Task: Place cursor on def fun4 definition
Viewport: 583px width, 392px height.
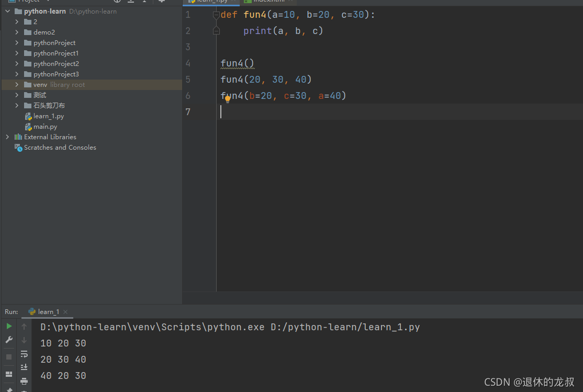Action: tap(298, 15)
